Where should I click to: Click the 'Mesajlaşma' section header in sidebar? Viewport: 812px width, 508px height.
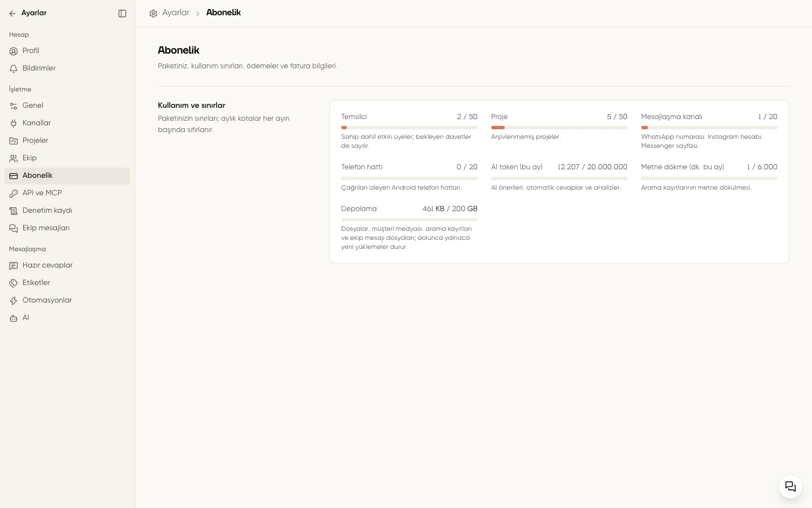coord(28,249)
